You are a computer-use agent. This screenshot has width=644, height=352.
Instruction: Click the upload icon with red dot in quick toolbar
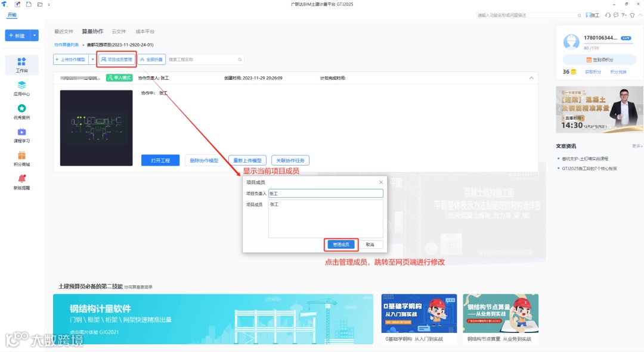click(17, 4)
